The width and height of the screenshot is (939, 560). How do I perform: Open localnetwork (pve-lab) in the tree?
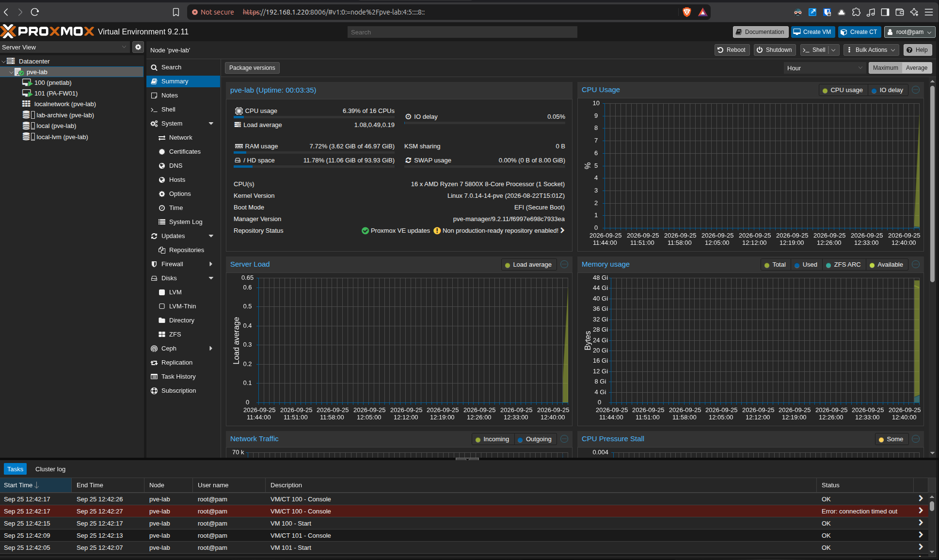(65, 104)
